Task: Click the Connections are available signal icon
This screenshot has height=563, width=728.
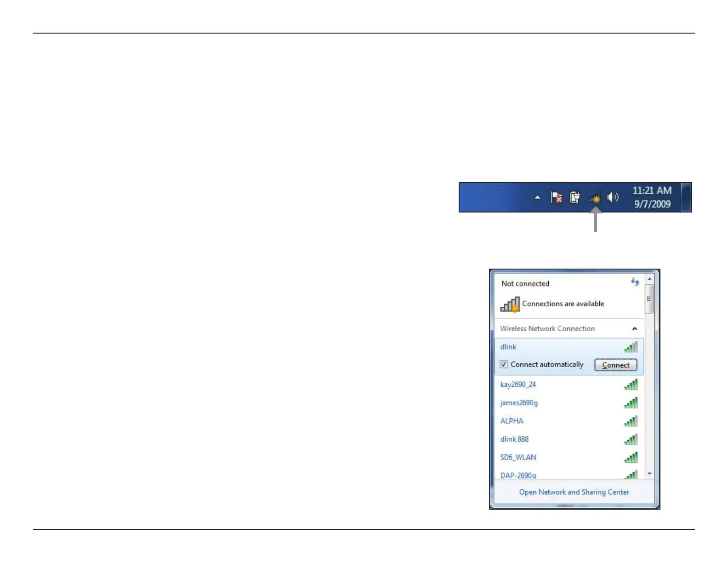Action: [x=510, y=304]
